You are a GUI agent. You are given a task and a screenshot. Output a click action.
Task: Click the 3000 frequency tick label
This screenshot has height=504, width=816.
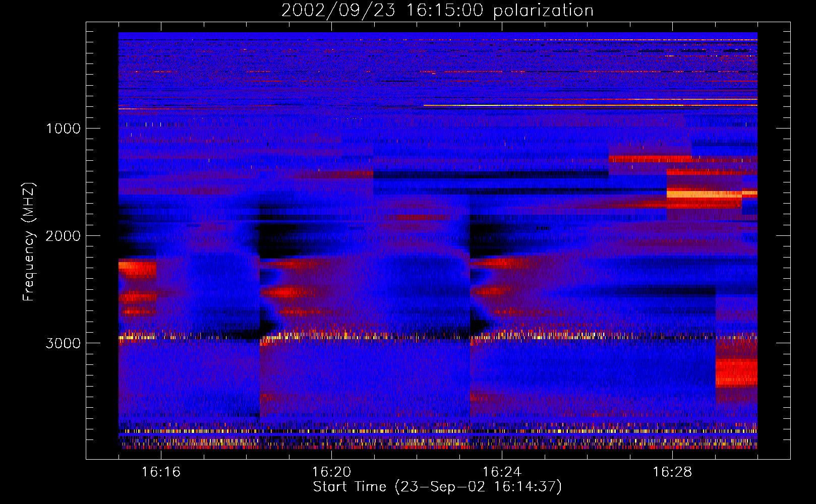[63, 343]
